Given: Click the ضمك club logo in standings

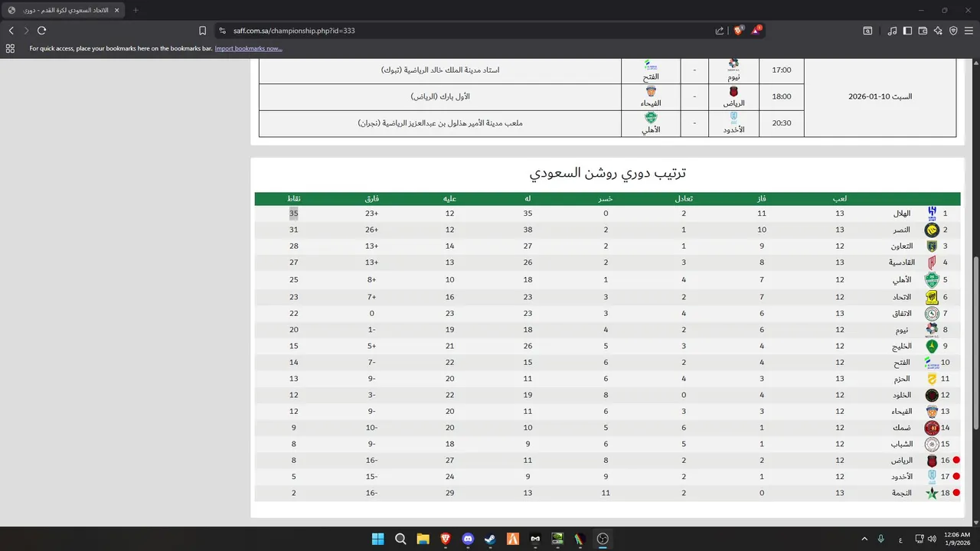Looking at the screenshot, I should 932,429.
